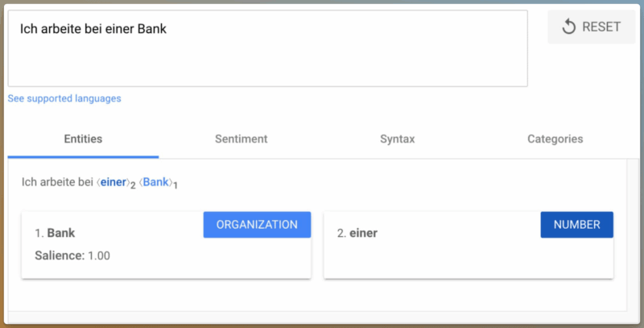The image size is (644, 328).
Task: Click the NUMBER label badge
Action: coord(576,225)
